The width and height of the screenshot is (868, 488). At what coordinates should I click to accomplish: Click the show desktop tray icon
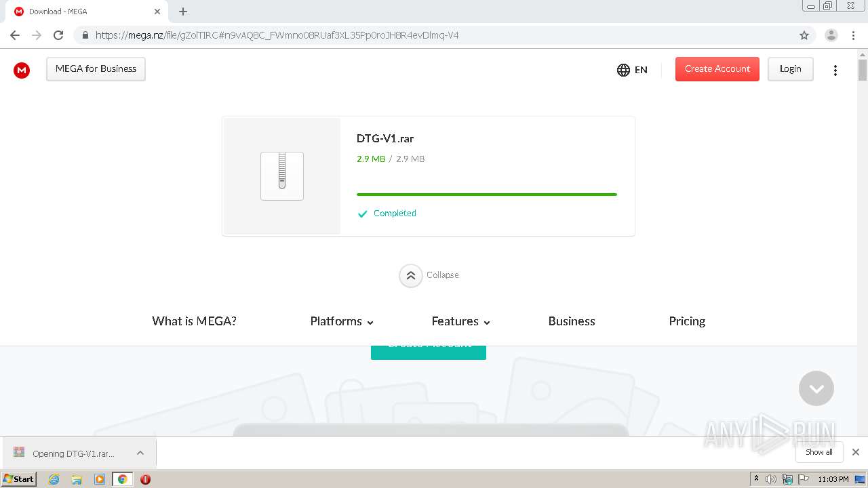pos(860,479)
